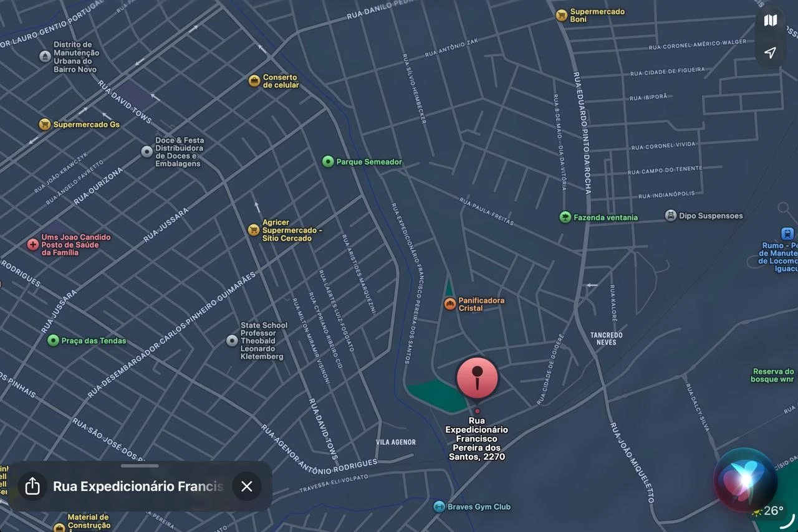Expand the card using its grabber handle
The height and width of the screenshot is (532, 798).
140,466
